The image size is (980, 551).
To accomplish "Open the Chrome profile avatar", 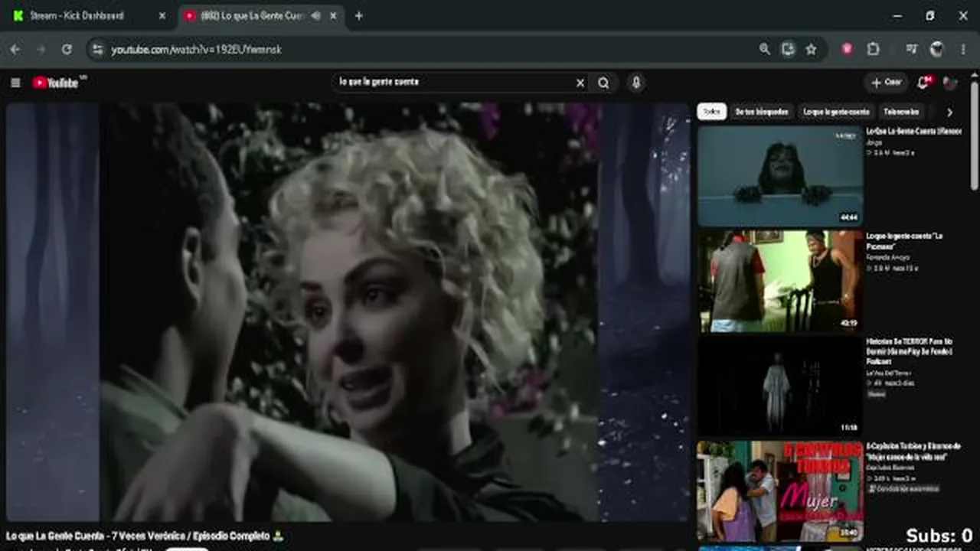I will tap(937, 49).
